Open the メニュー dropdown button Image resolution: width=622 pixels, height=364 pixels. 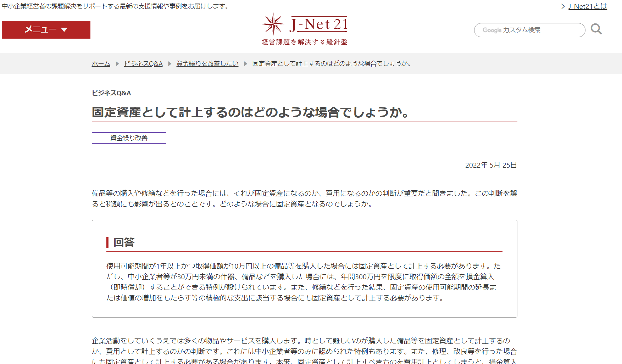click(x=46, y=30)
